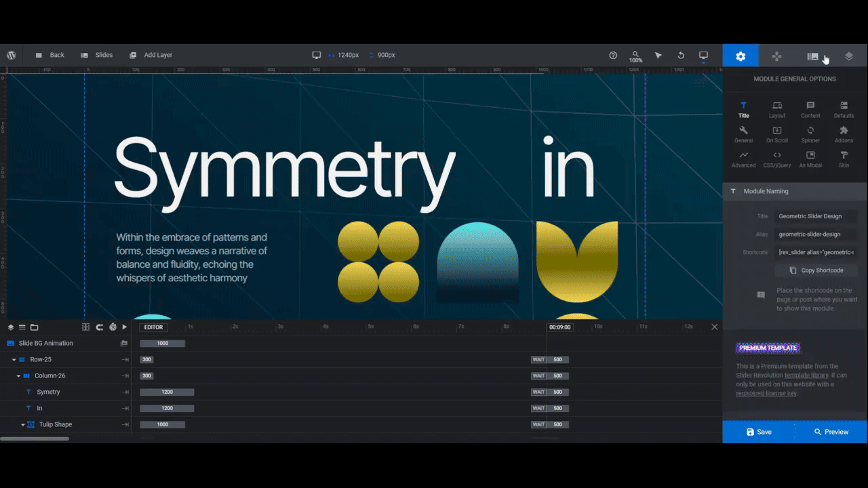Click the timeline layers stack icon
Viewport: 868px width, 488px height.
11,327
